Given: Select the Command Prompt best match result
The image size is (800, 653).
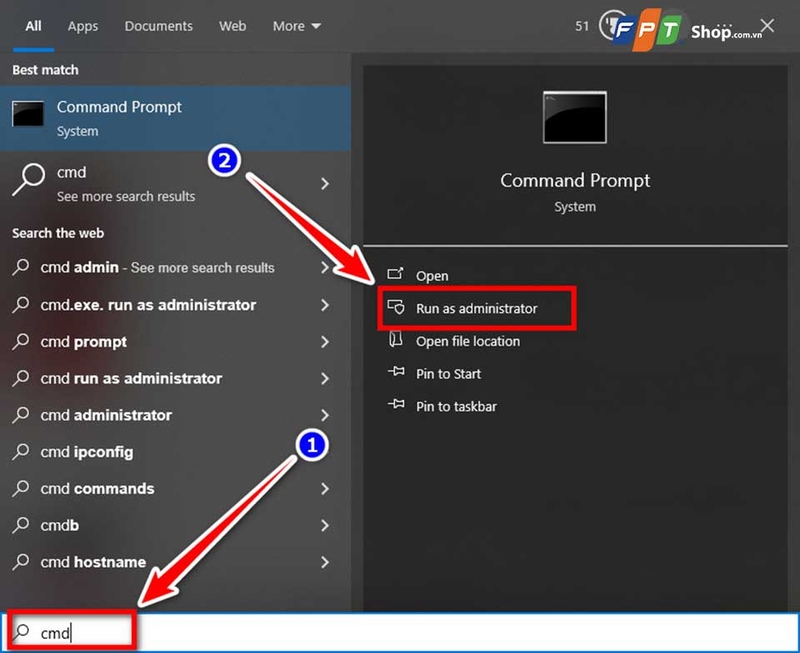Looking at the screenshot, I should tap(175, 118).
